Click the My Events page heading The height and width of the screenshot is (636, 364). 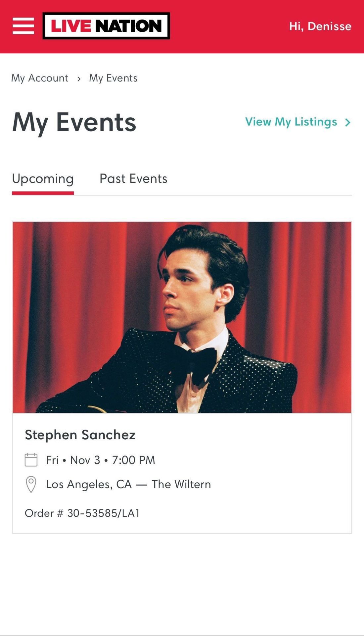pyautogui.click(x=74, y=122)
